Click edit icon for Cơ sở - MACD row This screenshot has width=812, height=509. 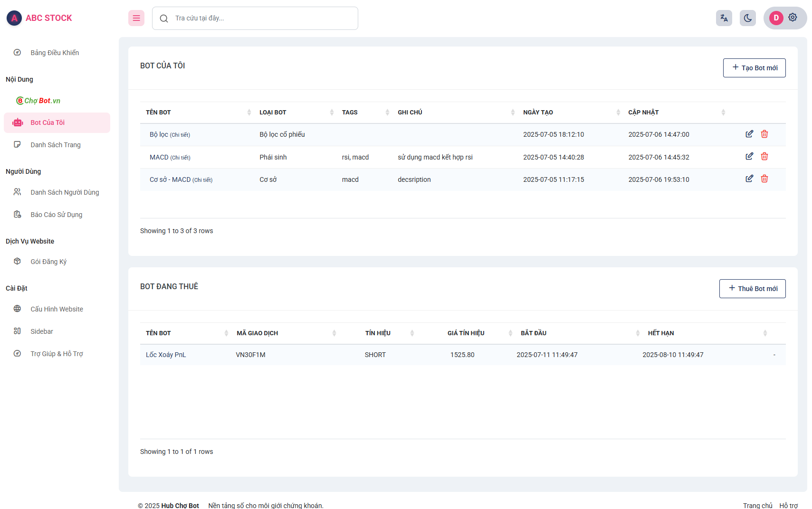pyautogui.click(x=749, y=179)
